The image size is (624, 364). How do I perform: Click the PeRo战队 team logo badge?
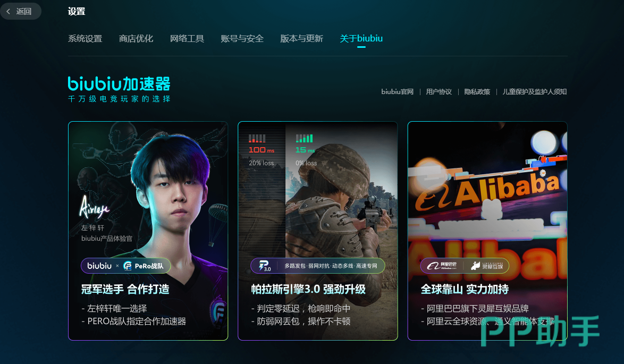144,266
